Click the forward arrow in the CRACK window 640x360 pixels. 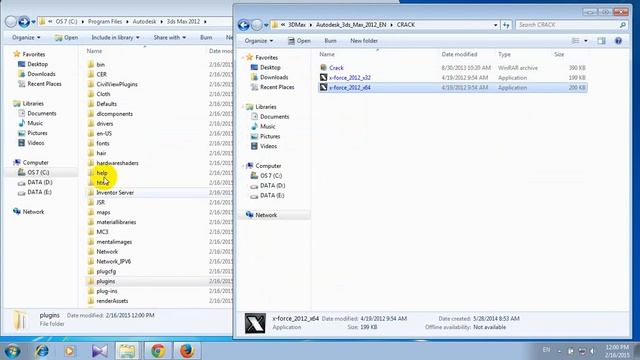point(257,25)
